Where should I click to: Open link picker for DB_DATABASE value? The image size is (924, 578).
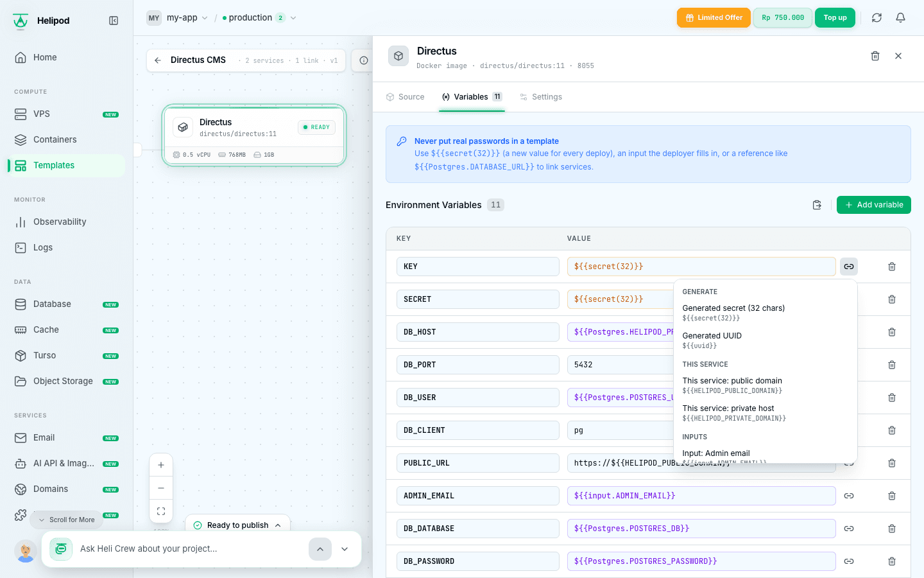pos(849,529)
